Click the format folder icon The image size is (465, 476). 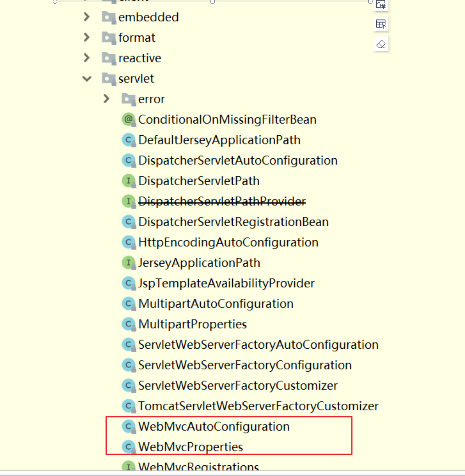[109, 38]
